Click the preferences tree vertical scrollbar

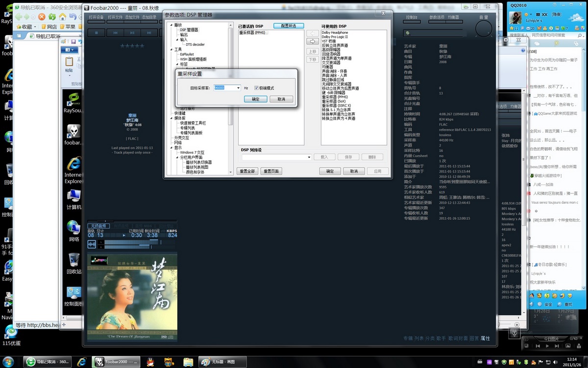coord(231,98)
